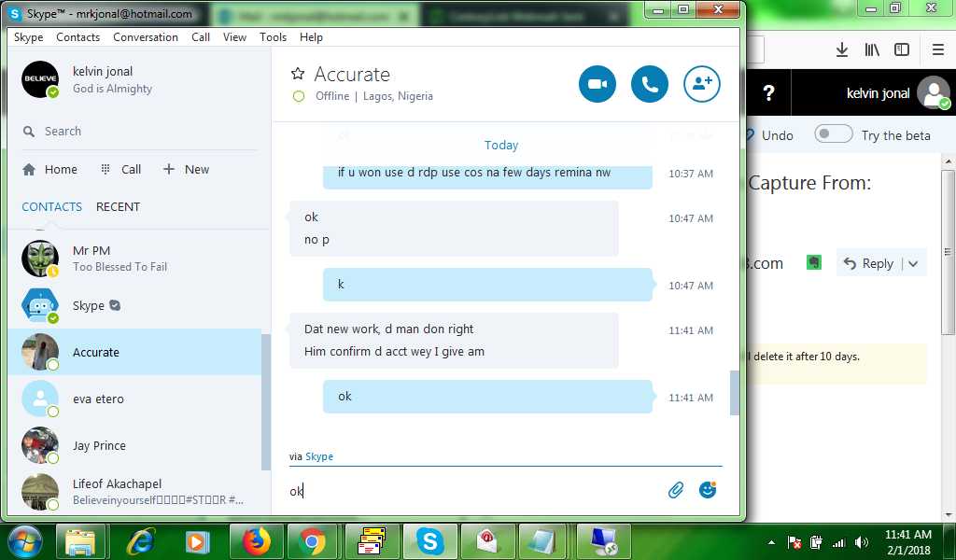Attach a file using the paperclip icon
Viewport: 956px width, 560px height.
pyautogui.click(x=676, y=490)
